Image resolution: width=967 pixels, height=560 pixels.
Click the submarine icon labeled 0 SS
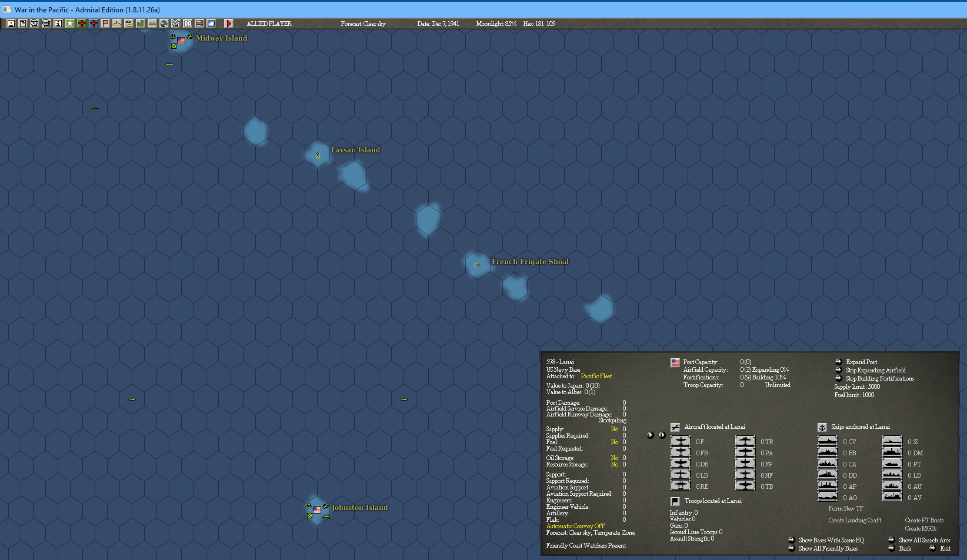[892, 441]
